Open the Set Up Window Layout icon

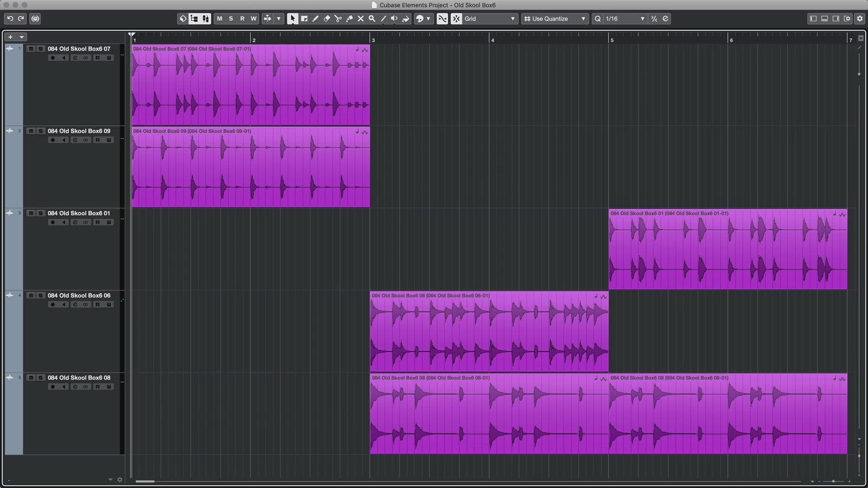click(x=847, y=19)
